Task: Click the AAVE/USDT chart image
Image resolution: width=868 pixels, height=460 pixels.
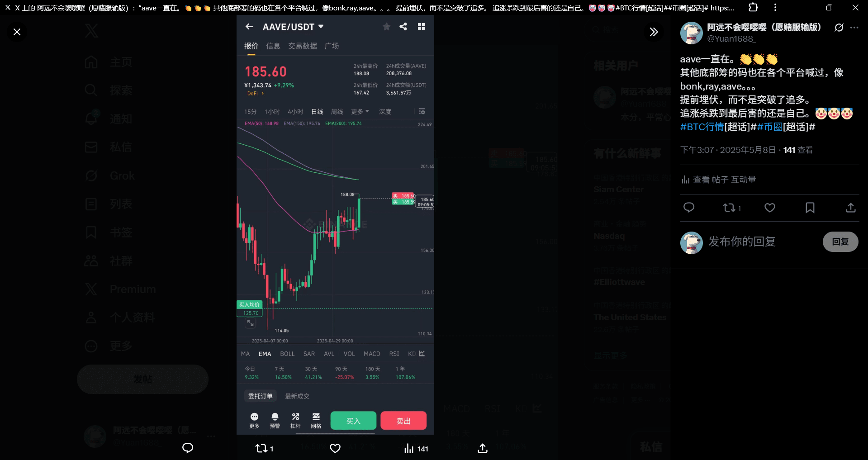Action: tap(335, 225)
